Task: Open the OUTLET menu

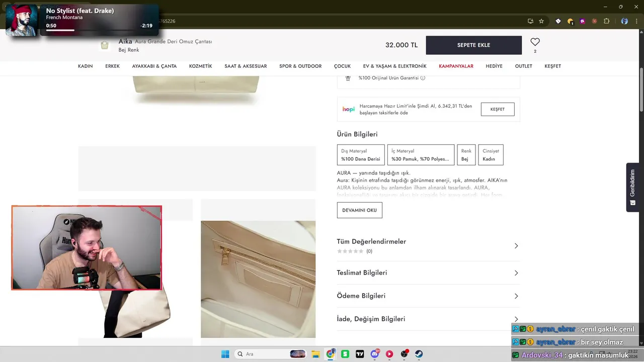Action: click(523, 66)
